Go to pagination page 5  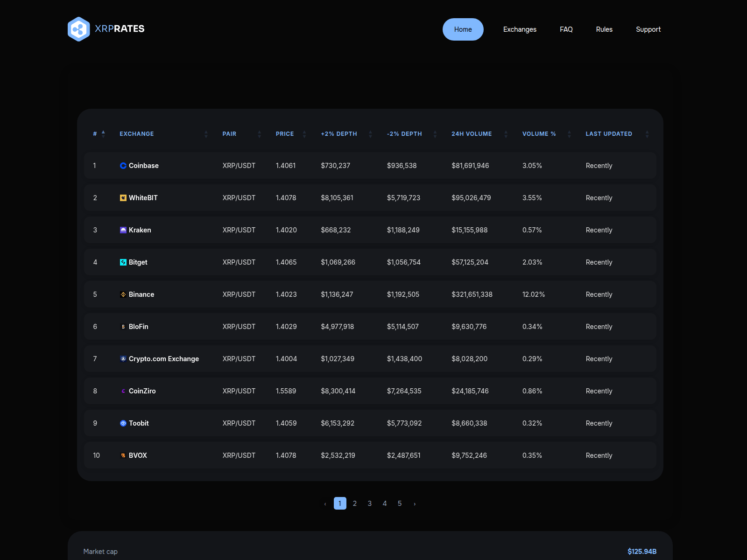coord(400,504)
